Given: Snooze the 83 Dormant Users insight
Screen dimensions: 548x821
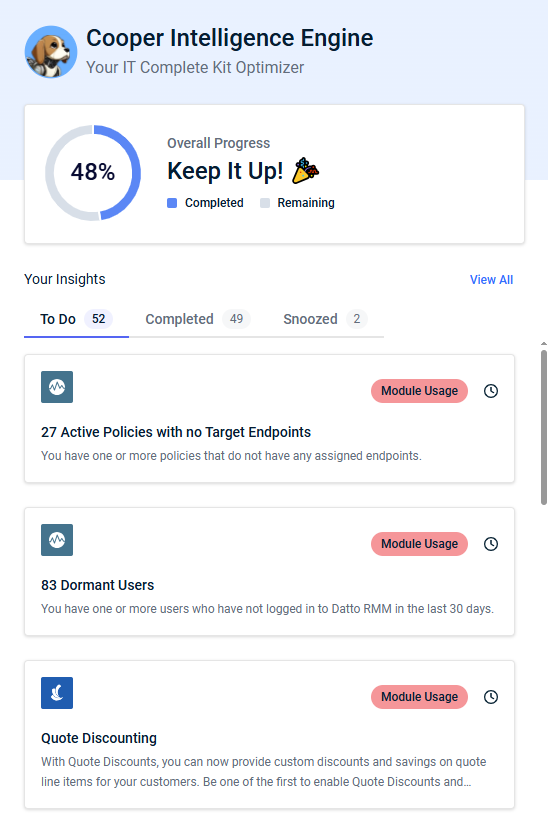Looking at the screenshot, I should (x=490, y=543).
